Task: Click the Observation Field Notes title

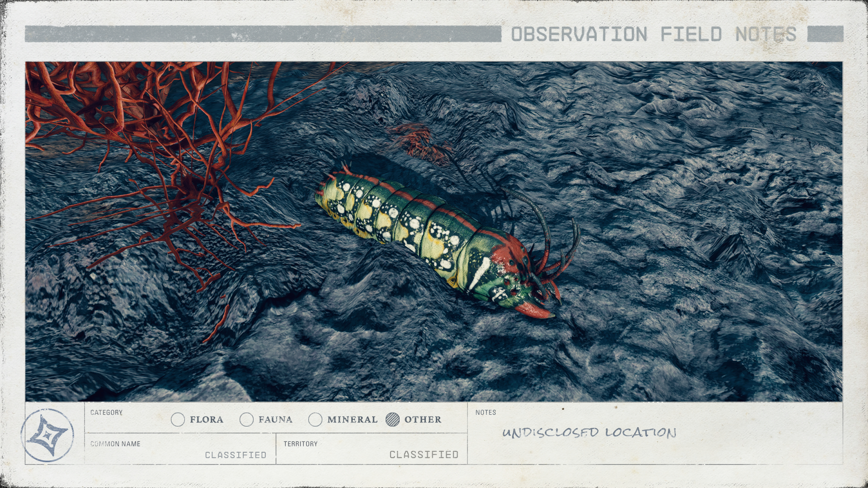Action: tap(654, 34)
